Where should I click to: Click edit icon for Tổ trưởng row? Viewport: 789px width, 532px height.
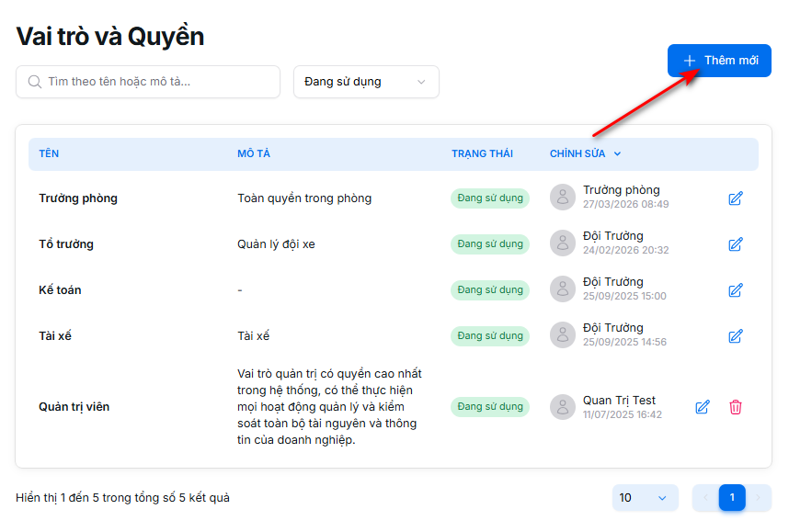point(735,244)
